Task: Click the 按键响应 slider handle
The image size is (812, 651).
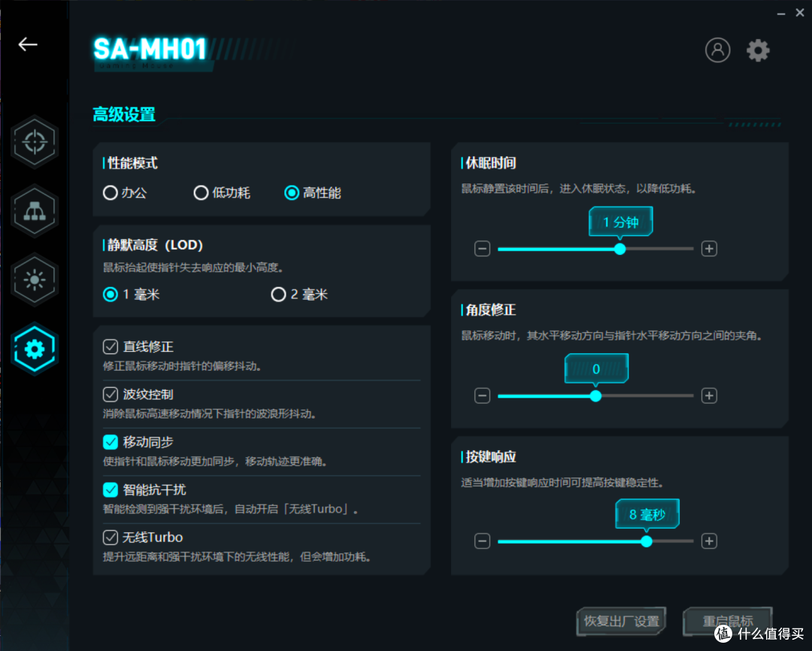Action: point(647,542)
